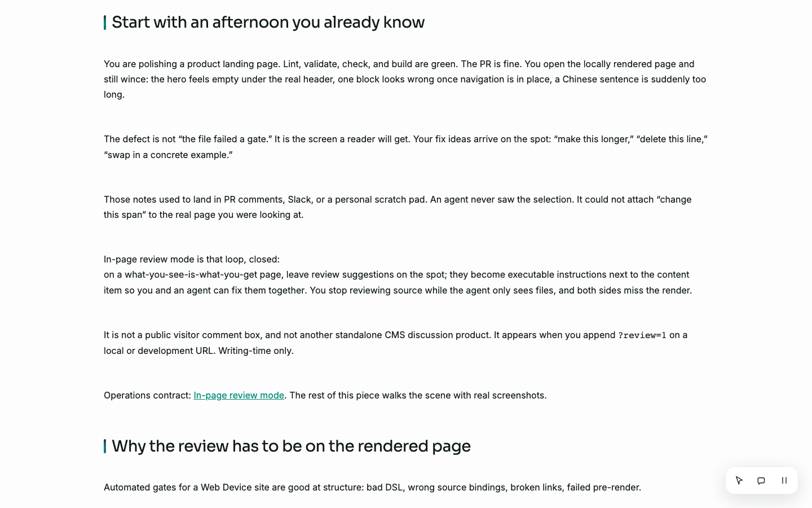This screenshot has width=812, height=508.
Task: Click the text 'walks the scene with real screenshots'
Action: point(464,395)
